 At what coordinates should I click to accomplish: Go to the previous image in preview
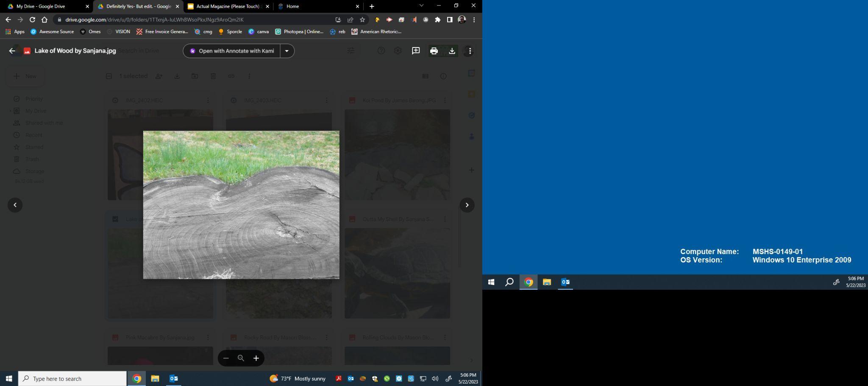tap(15, 205)
